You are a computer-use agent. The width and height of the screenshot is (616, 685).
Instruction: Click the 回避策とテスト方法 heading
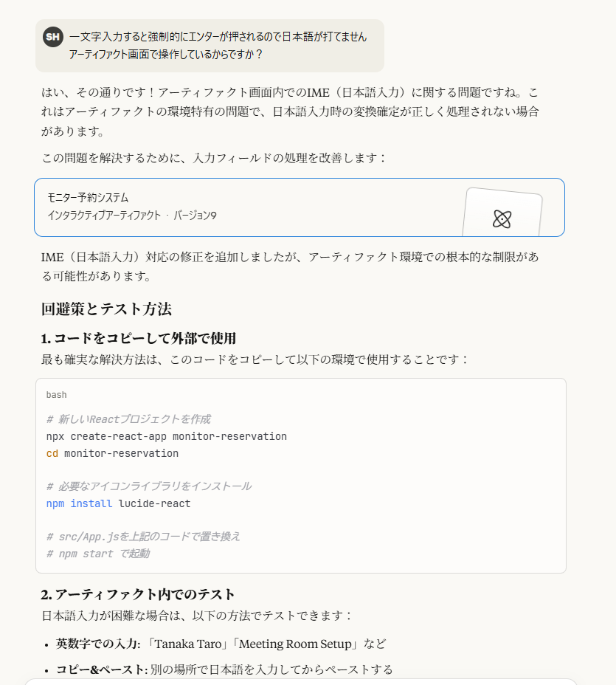tap(106, 309)
